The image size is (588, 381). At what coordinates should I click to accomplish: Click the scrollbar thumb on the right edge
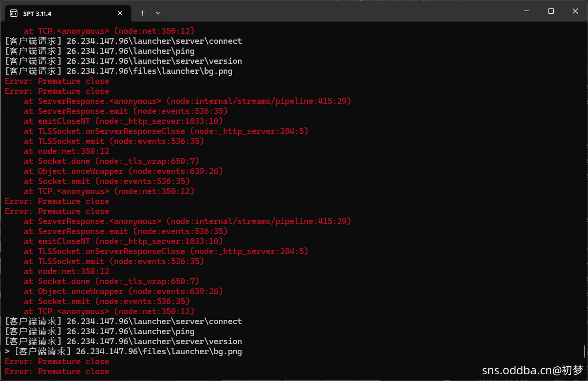click(x=584, y=351)
